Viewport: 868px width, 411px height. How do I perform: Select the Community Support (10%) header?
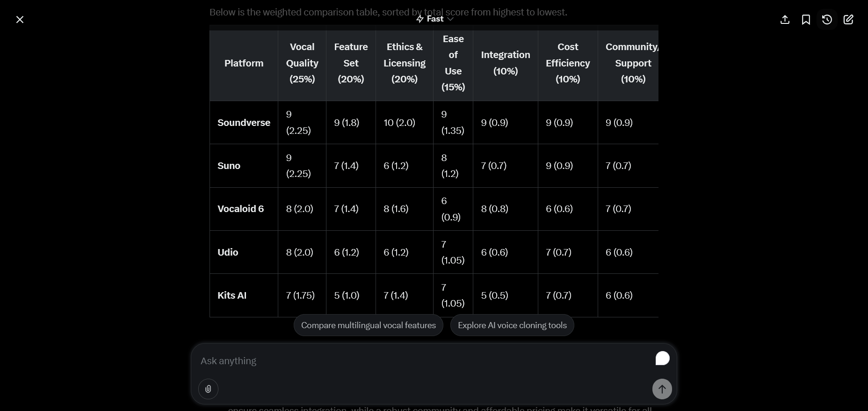pos(629,63)
